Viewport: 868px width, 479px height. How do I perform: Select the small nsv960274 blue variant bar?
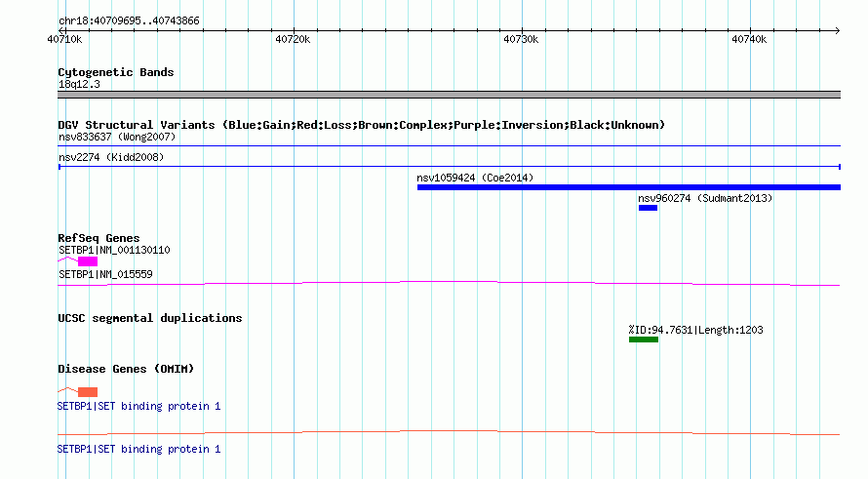[648, 208]
